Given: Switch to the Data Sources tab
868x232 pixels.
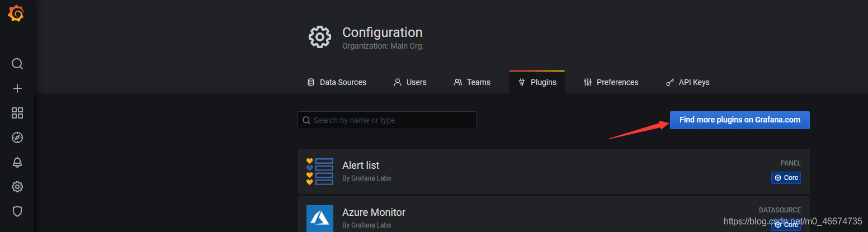Looking at the screenshot, I should (x=337, y=82).
